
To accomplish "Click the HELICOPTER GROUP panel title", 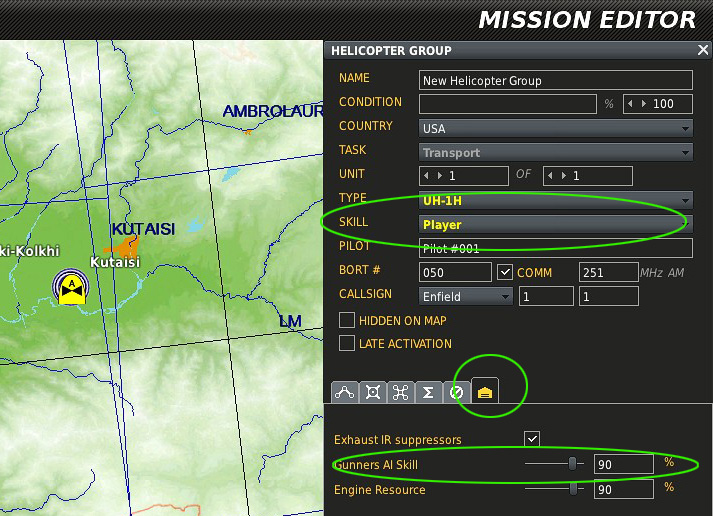I will (x=391, y=50).
